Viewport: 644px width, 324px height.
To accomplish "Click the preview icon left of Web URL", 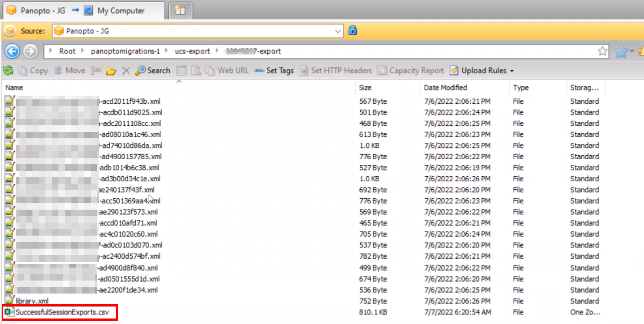I will click(x=196, y=70).
